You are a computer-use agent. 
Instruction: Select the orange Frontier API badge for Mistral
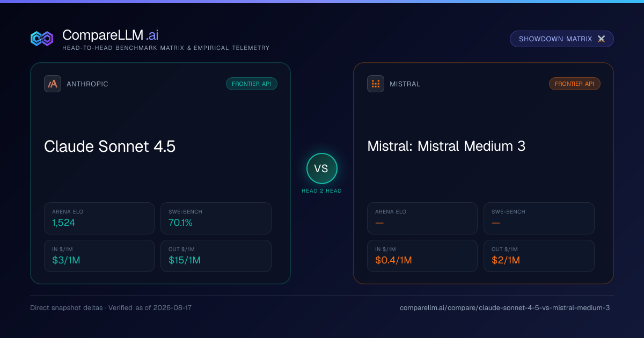[x=575, y=84]
